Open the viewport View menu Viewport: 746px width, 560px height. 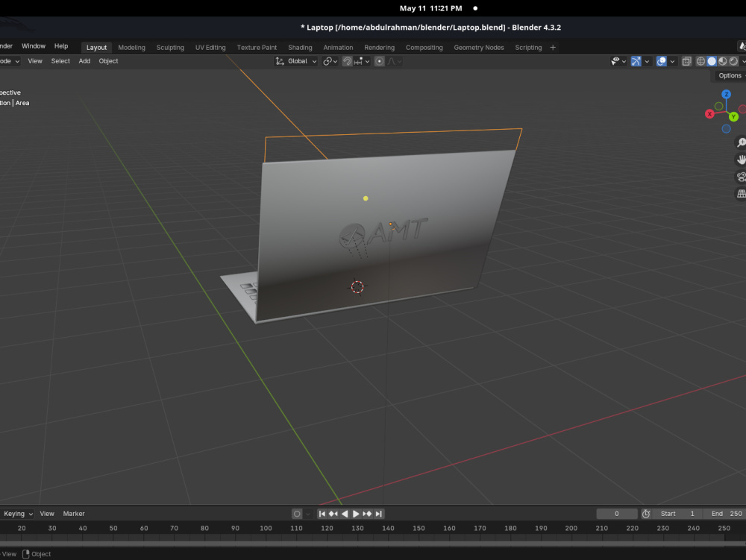(35, 61)
